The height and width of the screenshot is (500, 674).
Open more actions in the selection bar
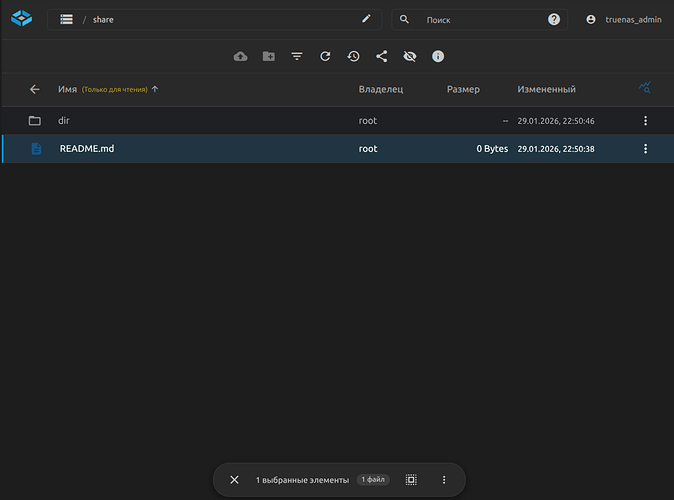pos(444,480)
